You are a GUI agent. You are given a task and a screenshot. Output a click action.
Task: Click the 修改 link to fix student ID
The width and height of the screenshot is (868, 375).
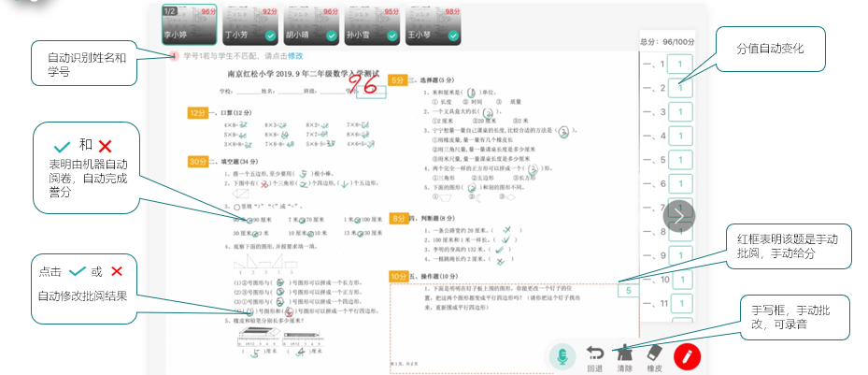point(295,56)
